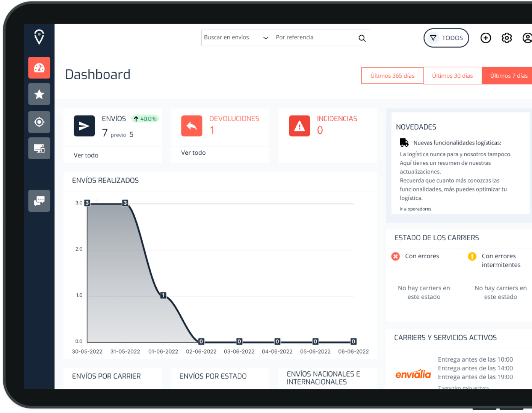
Task: Click Entrega antes de las 19:00
Action: pos(475,377)
